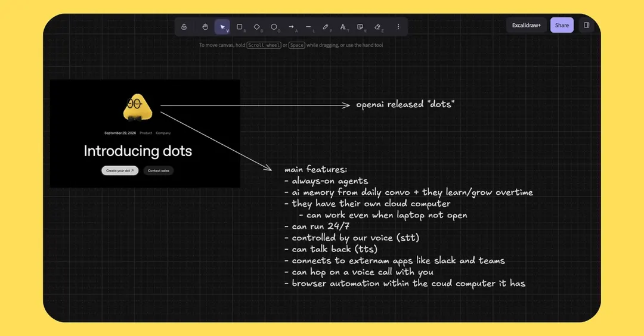644x336 pixels.
Task: Click the yellow dots mascot picture
Action: click(x=138, y=107)
